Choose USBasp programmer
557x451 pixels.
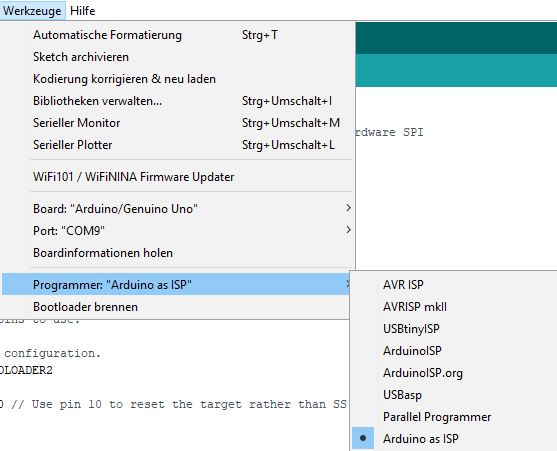click(454, 395)
